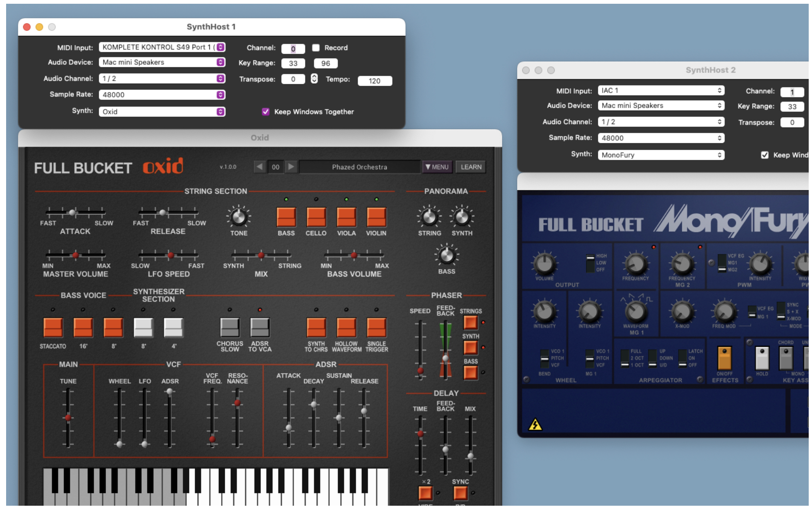Click the previous preset arrow in Oxid
Screen dimensions: 812x509
coord(259,167)
